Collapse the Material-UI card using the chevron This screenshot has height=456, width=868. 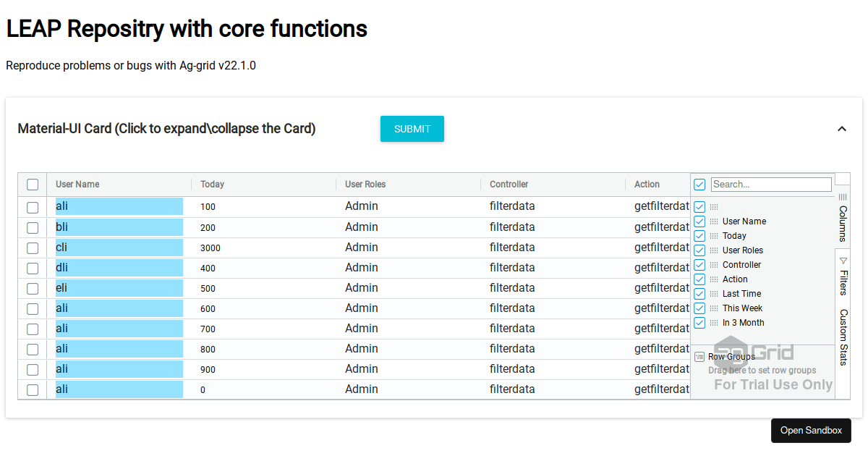coord(842,128)
